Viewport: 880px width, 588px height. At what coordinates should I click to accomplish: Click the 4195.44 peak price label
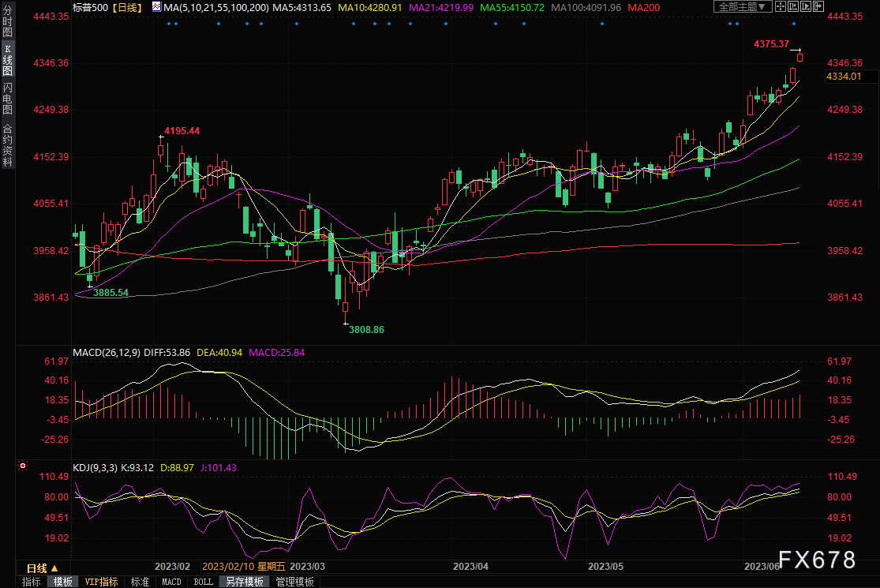pyautogui.click(x=182, y=130)
